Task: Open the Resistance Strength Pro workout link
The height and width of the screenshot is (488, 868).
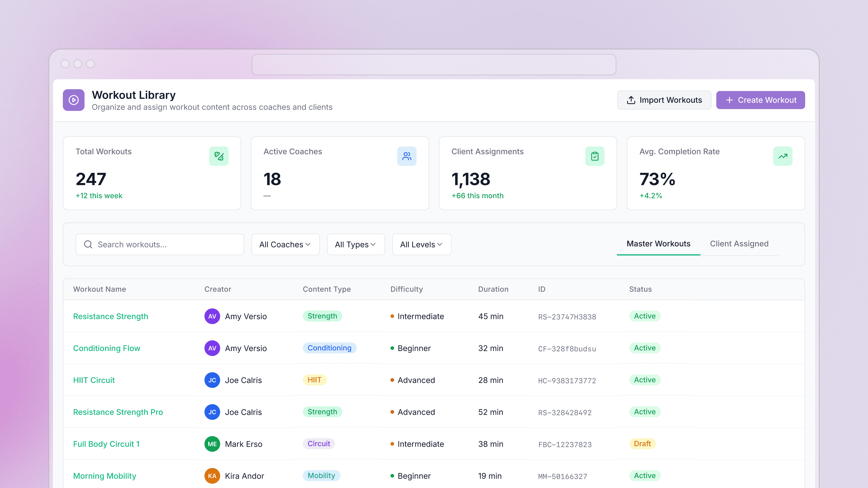Action: pyautogui.click(x=118, y=412)
